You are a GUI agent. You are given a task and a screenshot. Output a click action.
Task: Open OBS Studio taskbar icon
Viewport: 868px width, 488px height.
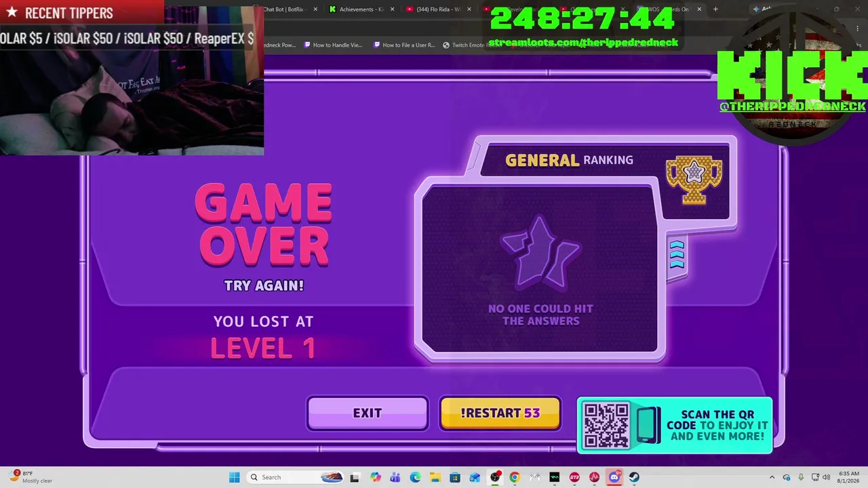[495, 477]
